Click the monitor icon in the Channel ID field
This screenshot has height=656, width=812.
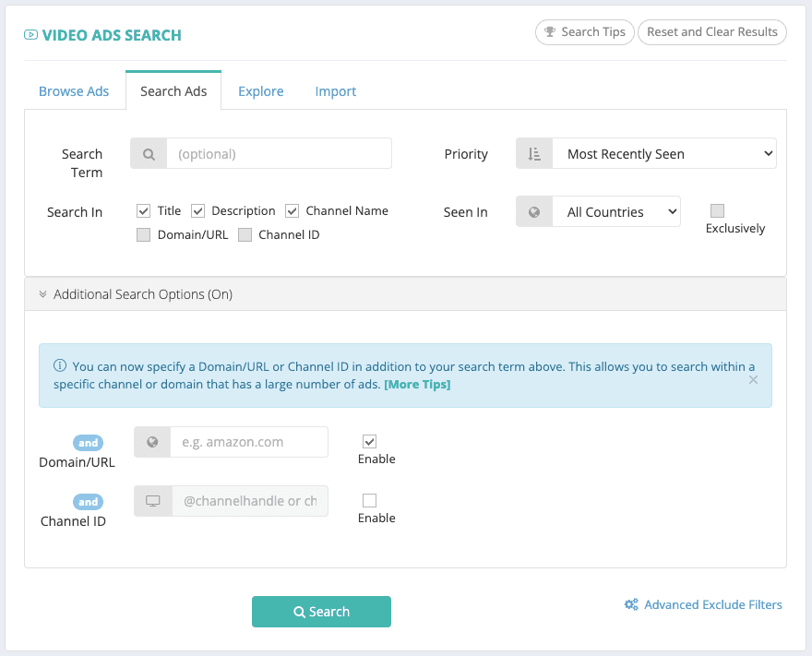151,501
